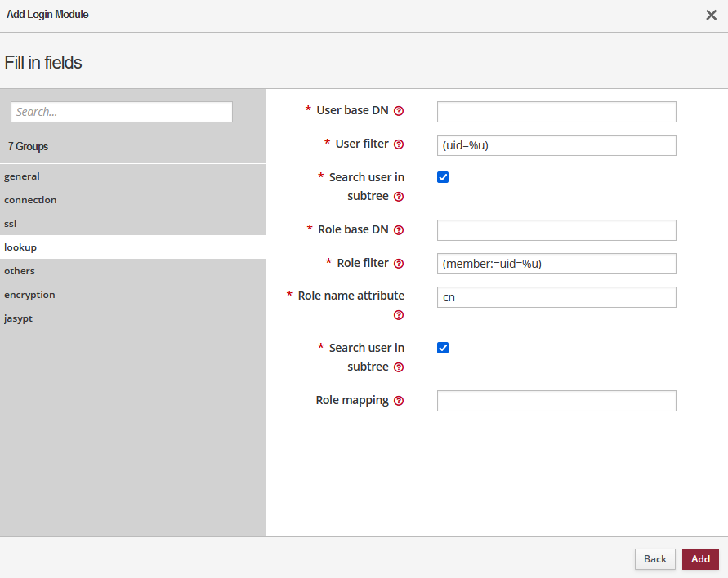Open help for Role mapping
728x578 pixels.
pyautogui.click(x=399, y=400)
